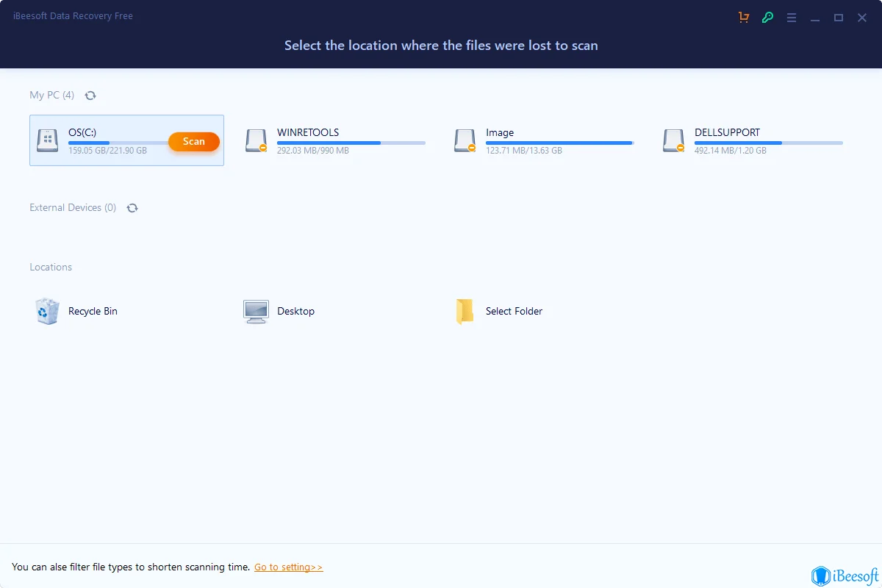Click the 292.03 MB/990 MB size text
This screenshot has width=882, height=588.
point(313,151)
